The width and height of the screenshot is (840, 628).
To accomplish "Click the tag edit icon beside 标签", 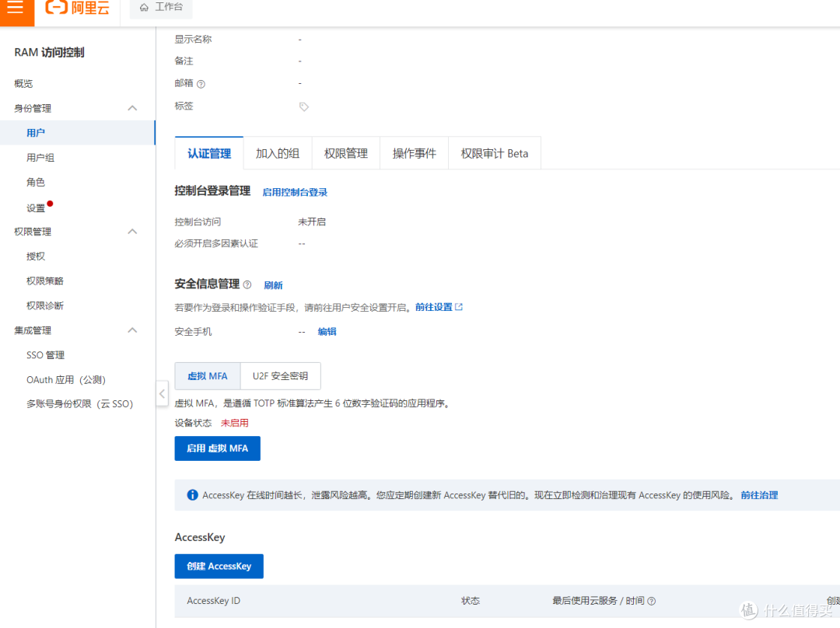I will point(304,106).
